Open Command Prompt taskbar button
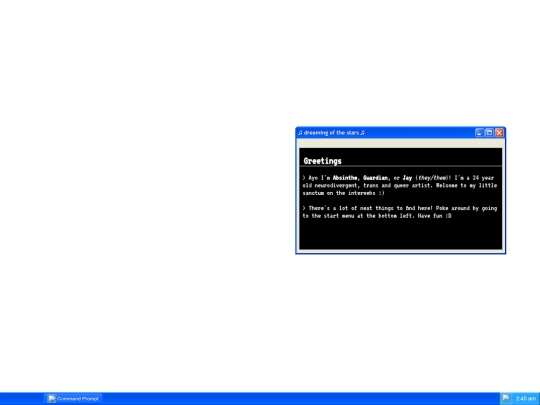540x405 pixels. click(73, 398)
